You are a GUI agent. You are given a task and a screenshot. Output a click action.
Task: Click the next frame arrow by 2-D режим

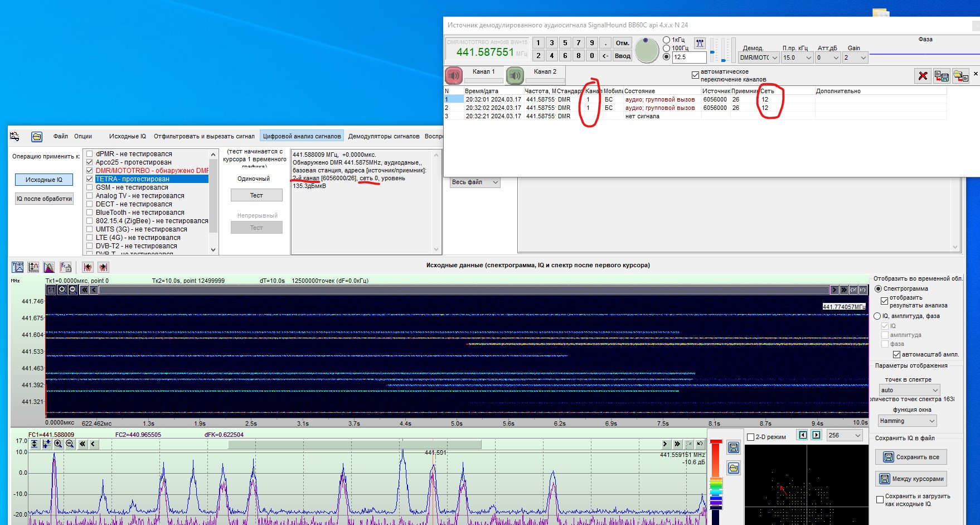coord(817,435)
